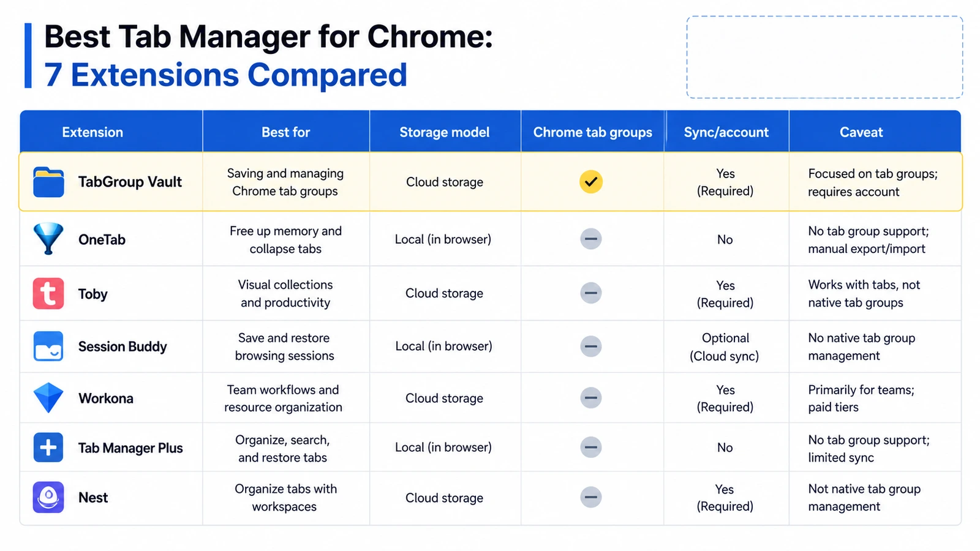This screenshot has width=980, height=551.
Task: Click "Save and restore browsing sessions" cell
Action: [285, 347]
